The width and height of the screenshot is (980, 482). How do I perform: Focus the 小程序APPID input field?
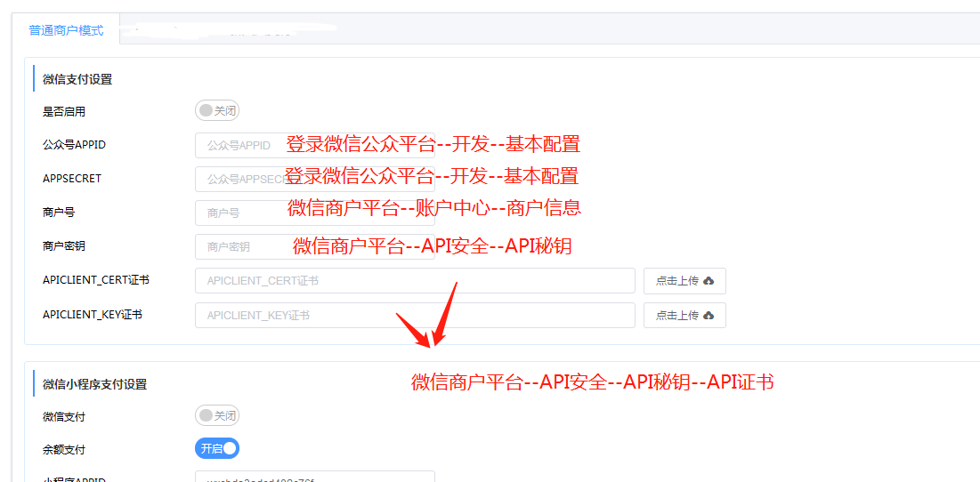click(315, 477)
